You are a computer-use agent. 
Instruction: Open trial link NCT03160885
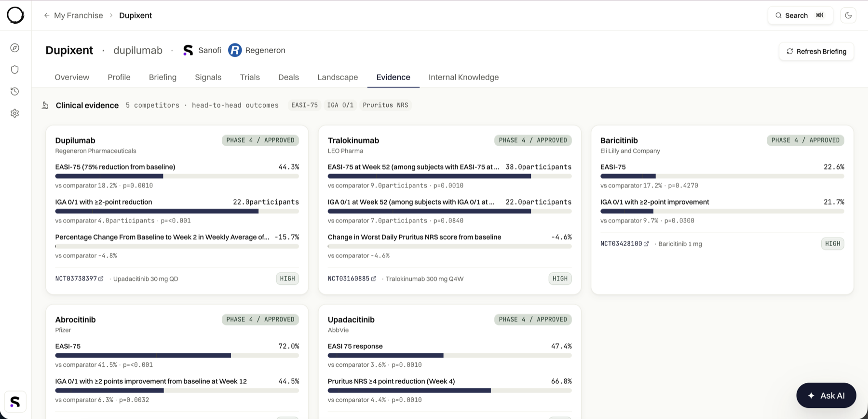click(349, 279)
